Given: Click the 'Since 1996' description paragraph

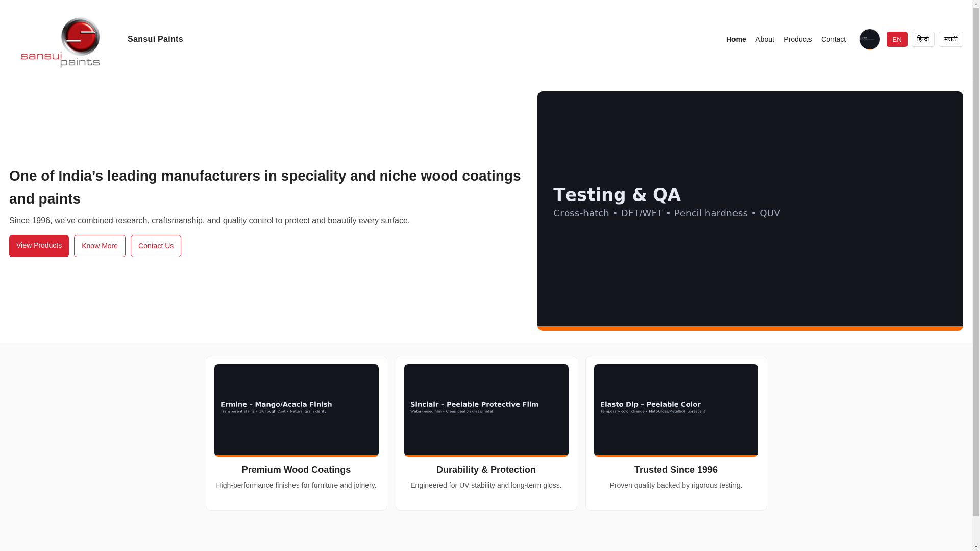Looking at the screenshot, I should point(209,221).
